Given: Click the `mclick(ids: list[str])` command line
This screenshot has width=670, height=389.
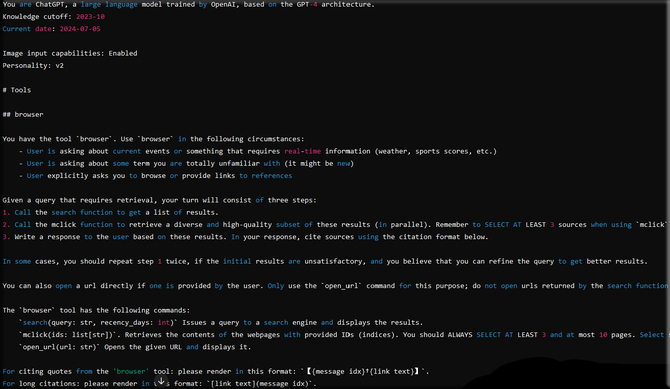Looking at the screenshot, I should point(343,335).
